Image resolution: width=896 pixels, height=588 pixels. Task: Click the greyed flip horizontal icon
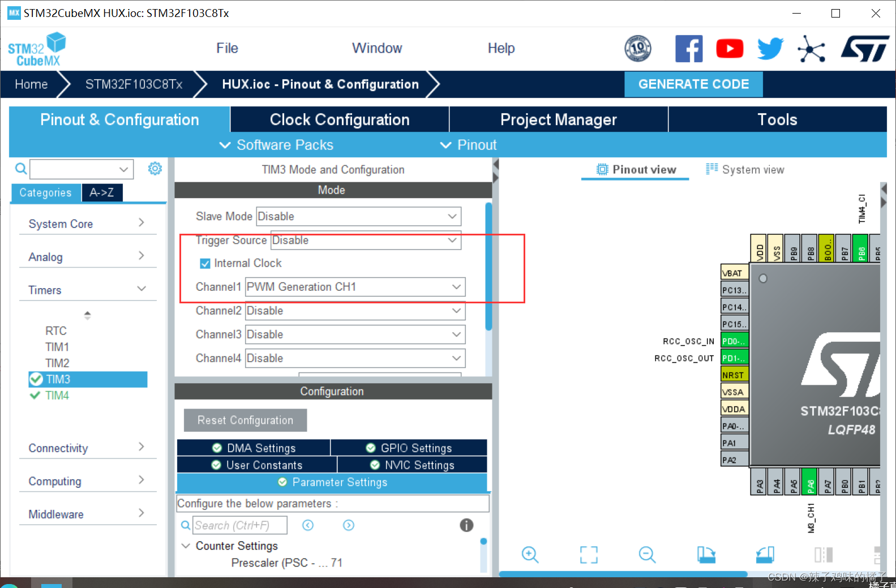click(x=824, y=555)
